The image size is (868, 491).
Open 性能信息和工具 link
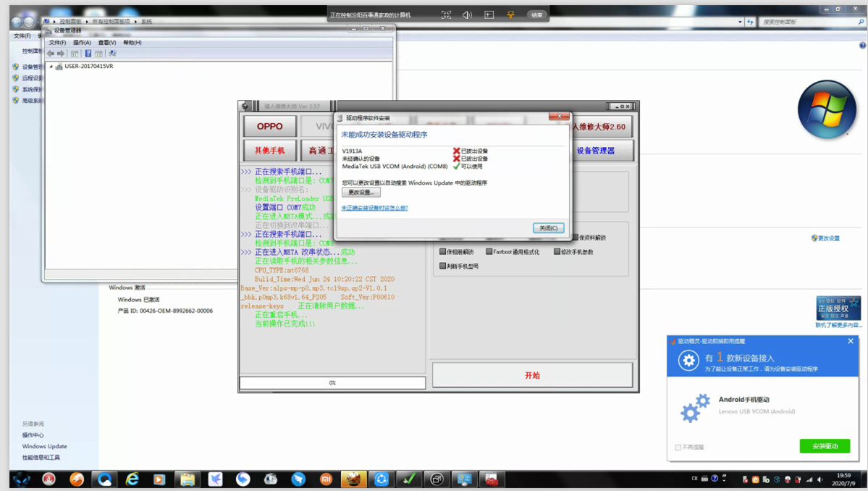point(41,457)
